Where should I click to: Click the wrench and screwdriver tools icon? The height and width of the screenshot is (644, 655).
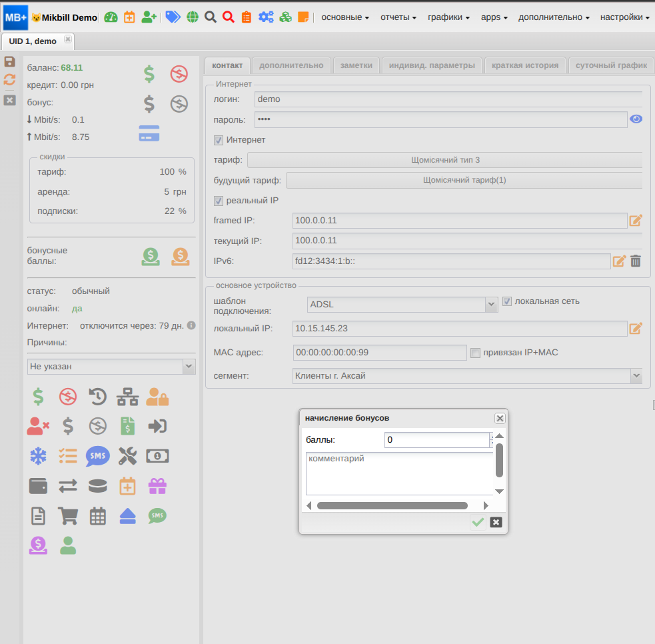pyautogui.click(x=127, y=456)
